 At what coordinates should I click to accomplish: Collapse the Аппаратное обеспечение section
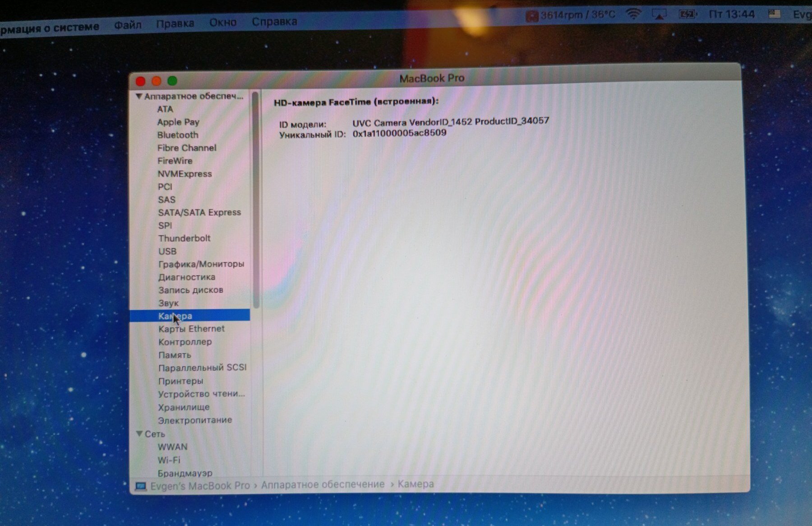[139, 96]
